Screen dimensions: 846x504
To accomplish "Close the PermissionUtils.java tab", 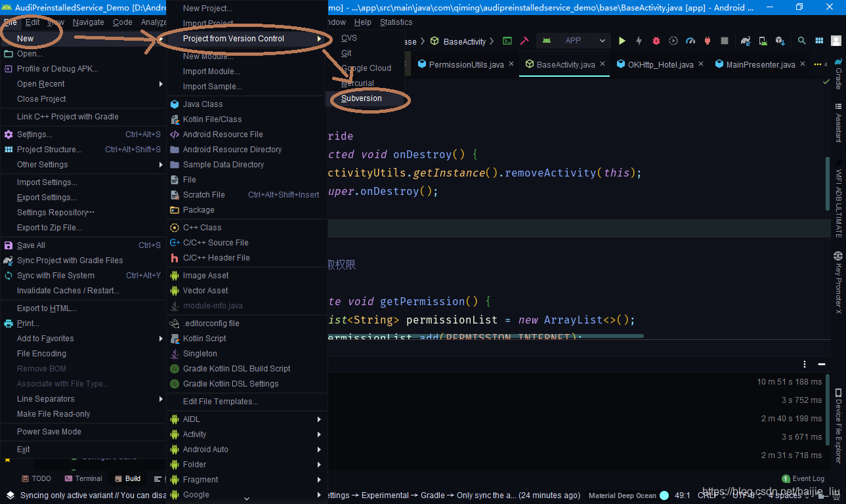I will point(512,64).
